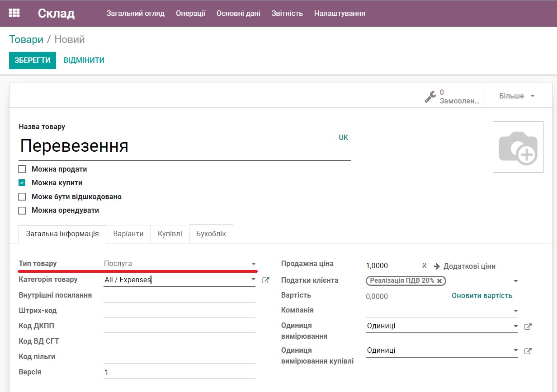Go back via the Товари breadcrumb

(26, 39)
